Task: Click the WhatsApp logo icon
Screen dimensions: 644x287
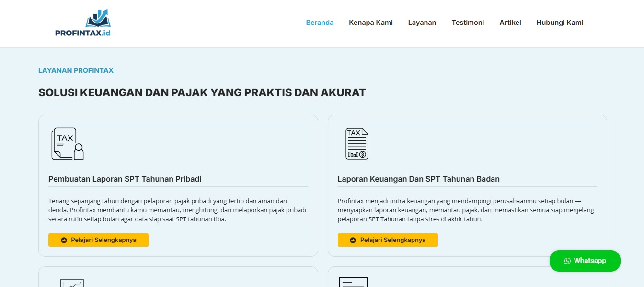Action: (567, 261)
